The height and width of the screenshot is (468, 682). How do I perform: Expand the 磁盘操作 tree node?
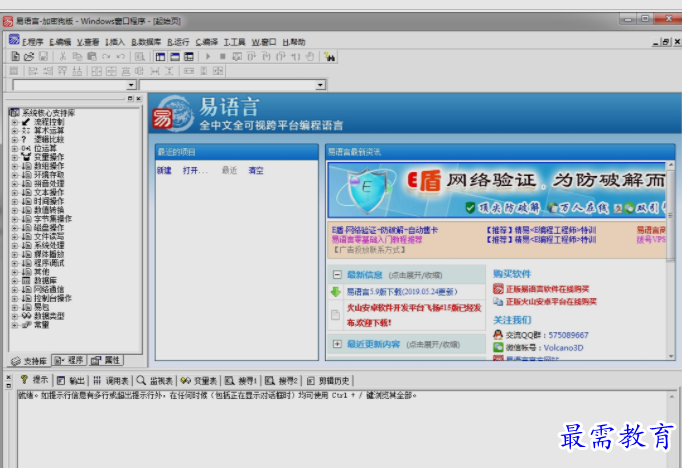pos(15,228)
